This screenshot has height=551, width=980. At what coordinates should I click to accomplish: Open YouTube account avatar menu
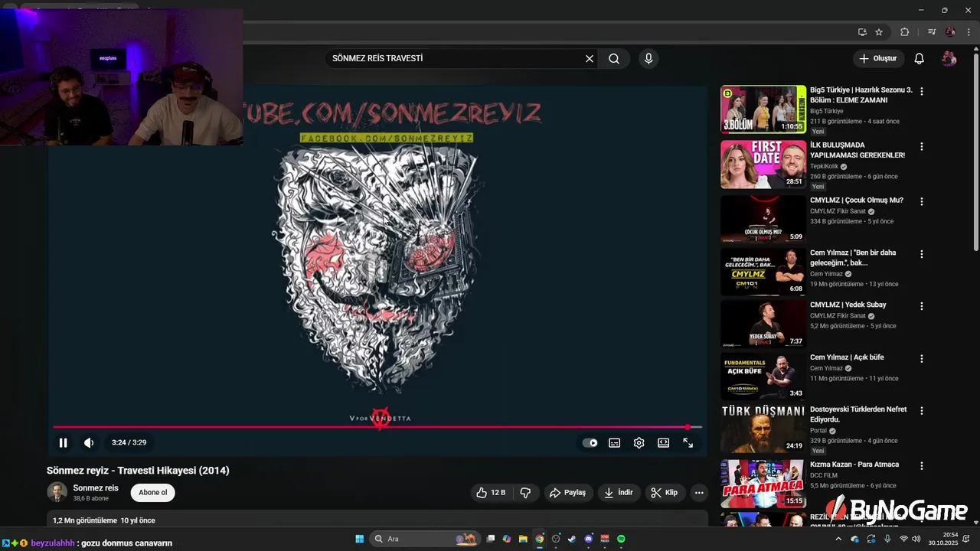tap(949, 58)
